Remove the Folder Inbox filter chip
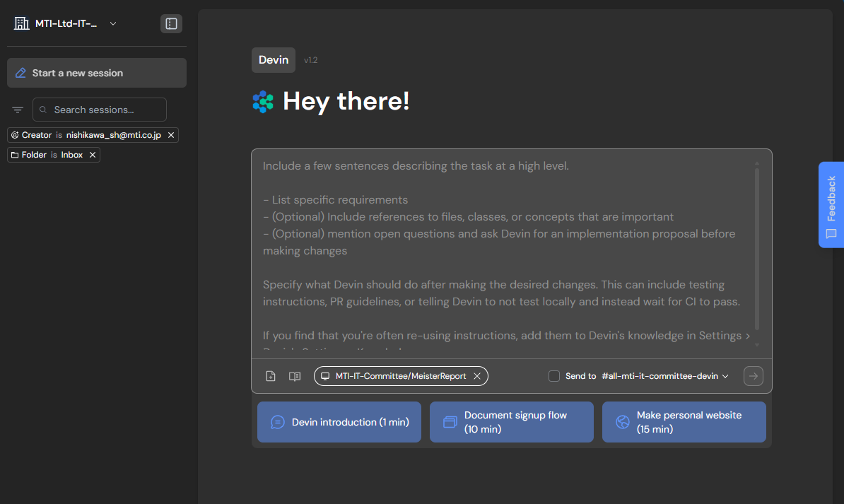The width and height of the screenshot is (844, 504). click(x=93, y=155)
